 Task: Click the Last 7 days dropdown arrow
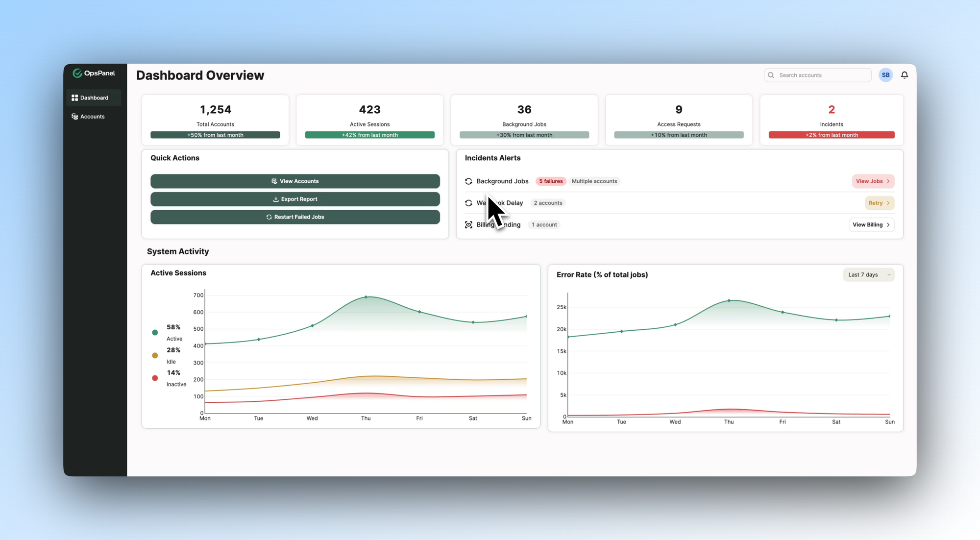[x=889, y=275]
